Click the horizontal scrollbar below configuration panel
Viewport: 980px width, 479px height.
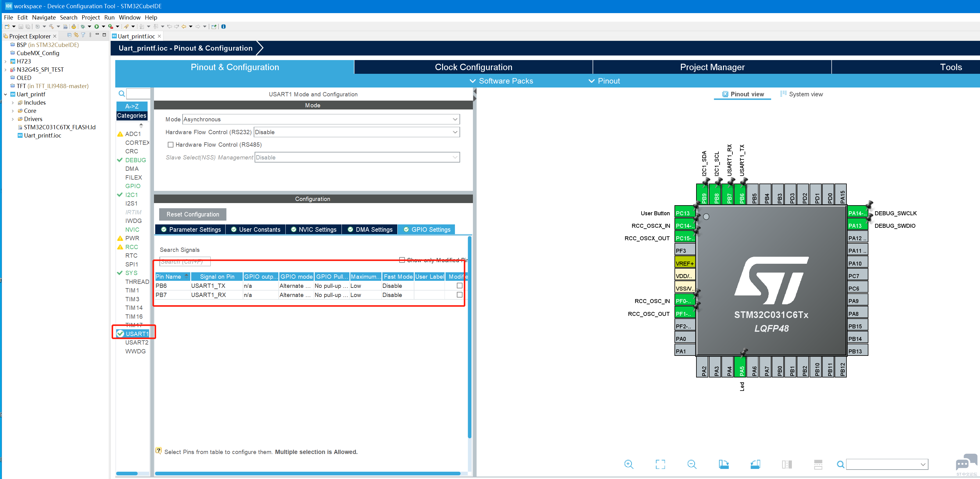(307, 474)
